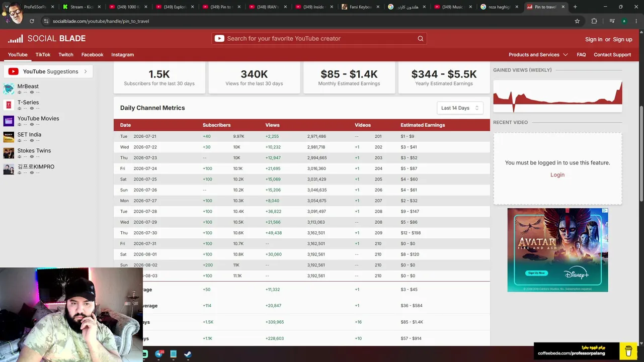Click the $12 - $198 earnings cell
The width and height of the screenshot is (644, 362).
coord(411,233)
